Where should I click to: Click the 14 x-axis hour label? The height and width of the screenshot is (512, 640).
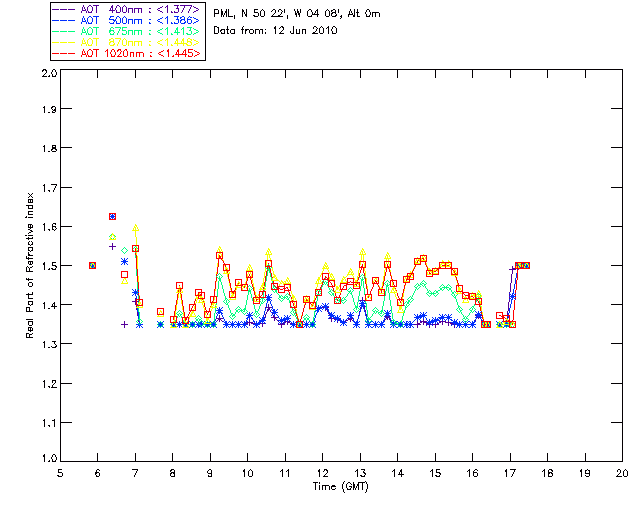398,473
